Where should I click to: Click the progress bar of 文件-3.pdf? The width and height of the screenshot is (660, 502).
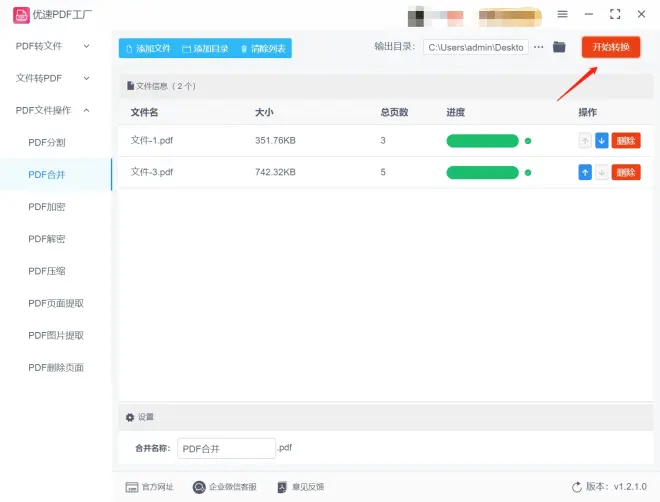(x=482, y=173)
